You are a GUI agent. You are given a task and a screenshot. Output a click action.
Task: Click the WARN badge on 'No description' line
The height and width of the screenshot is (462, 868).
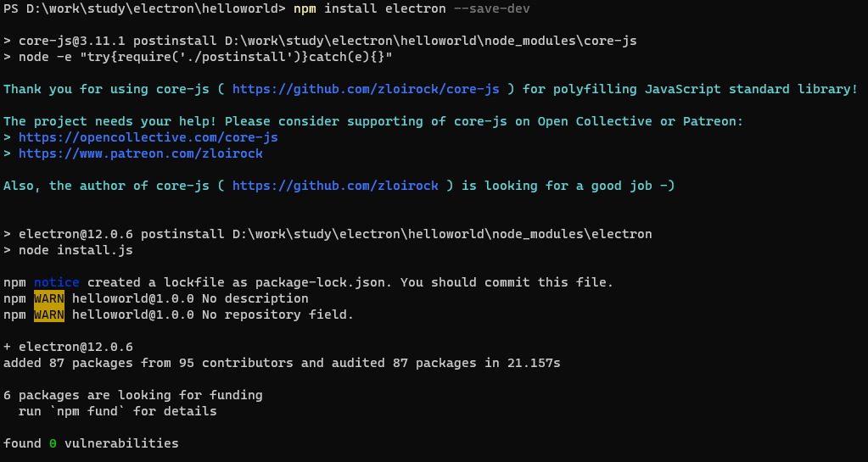tap(48, 298)
